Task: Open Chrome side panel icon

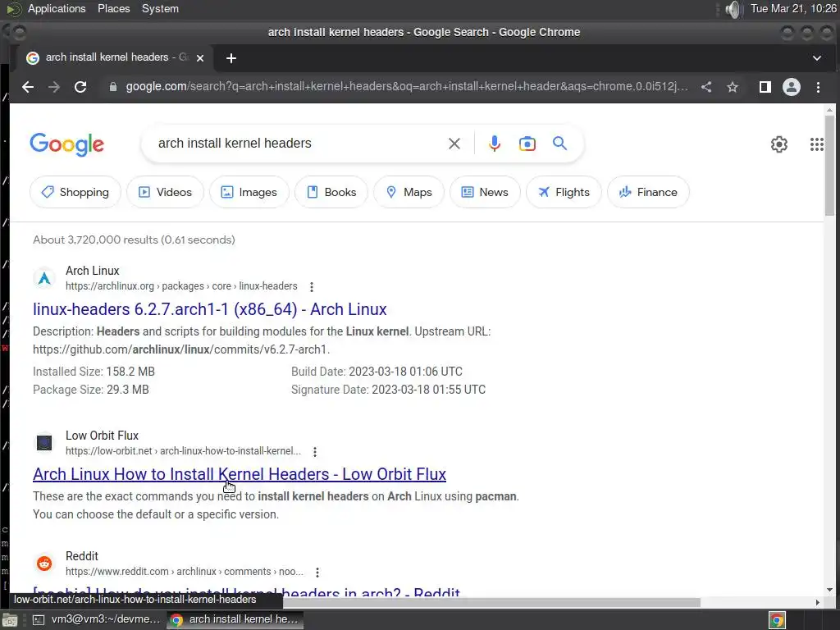Action: pos(765,87)
